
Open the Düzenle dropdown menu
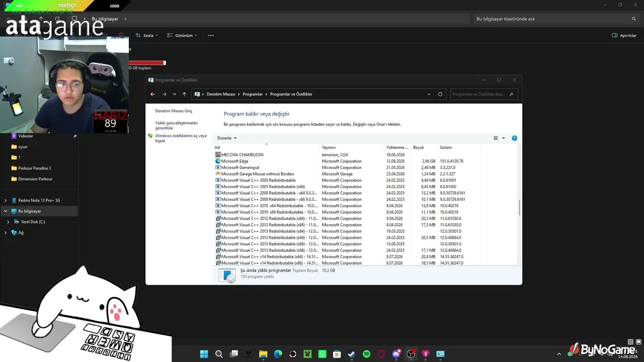click(x=227, y=138)
